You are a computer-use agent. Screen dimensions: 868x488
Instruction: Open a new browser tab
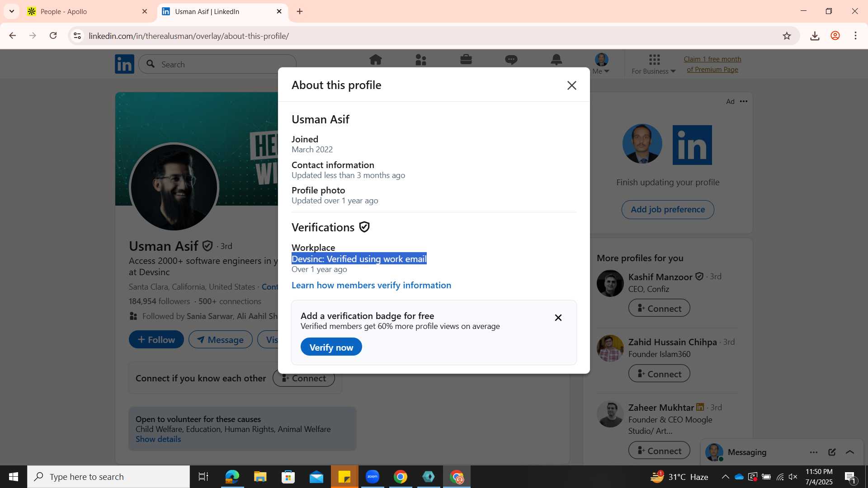point(300,12)
